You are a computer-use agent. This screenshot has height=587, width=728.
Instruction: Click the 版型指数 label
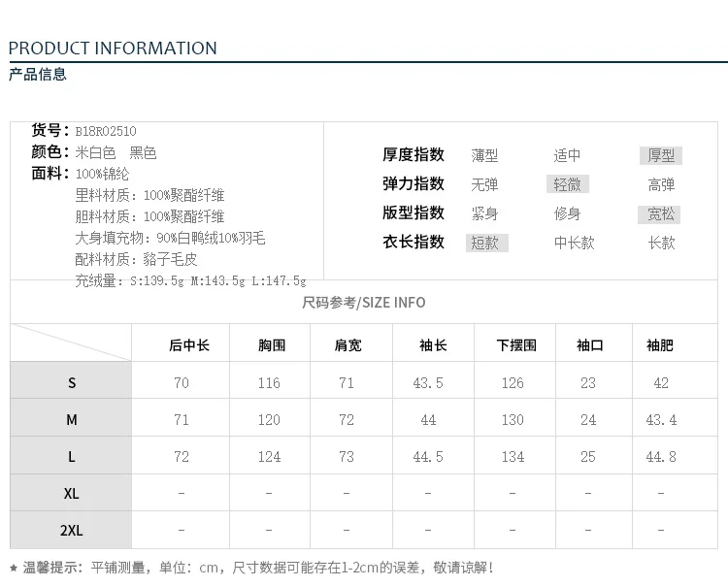coord(414,213)
